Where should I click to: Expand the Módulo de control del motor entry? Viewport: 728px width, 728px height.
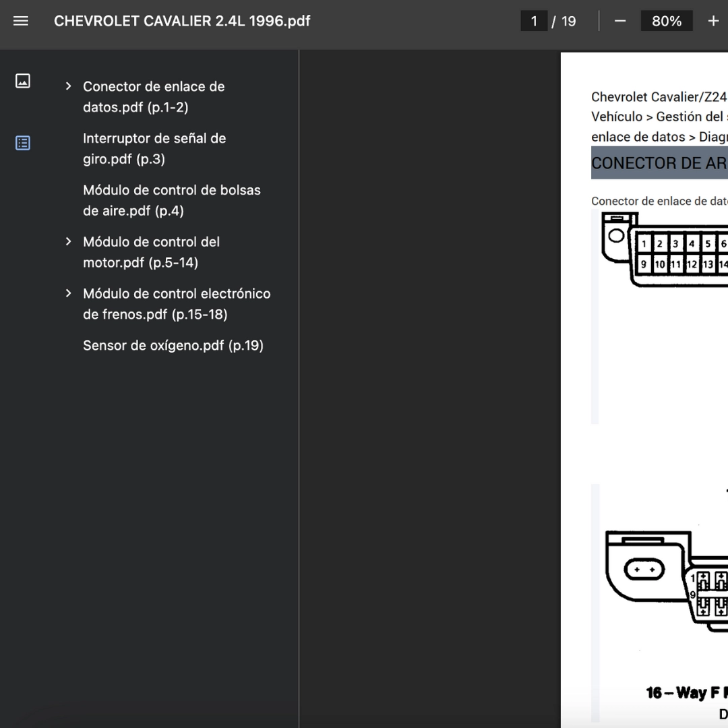point(68,241)
